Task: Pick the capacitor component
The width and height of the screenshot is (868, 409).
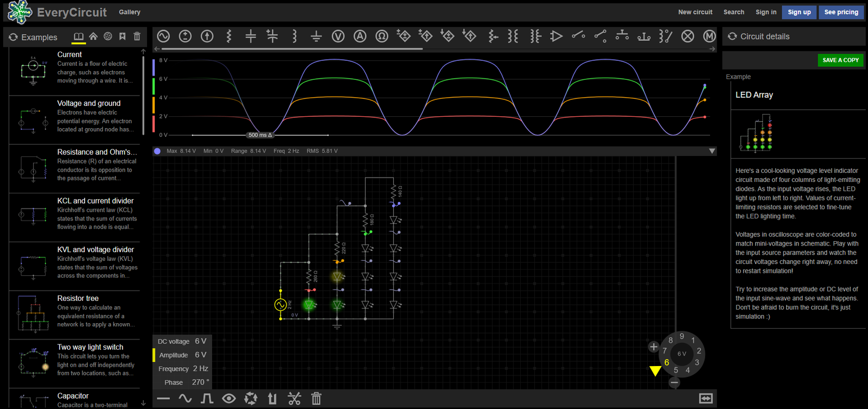Action: pos(251,36)
